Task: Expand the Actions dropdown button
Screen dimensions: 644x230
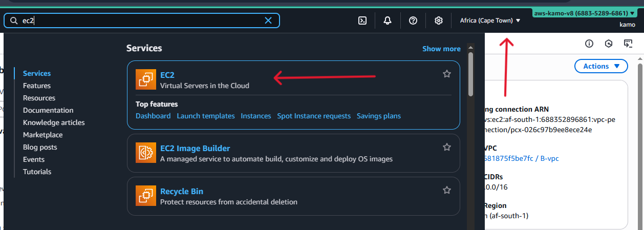Action: (601, 66)
